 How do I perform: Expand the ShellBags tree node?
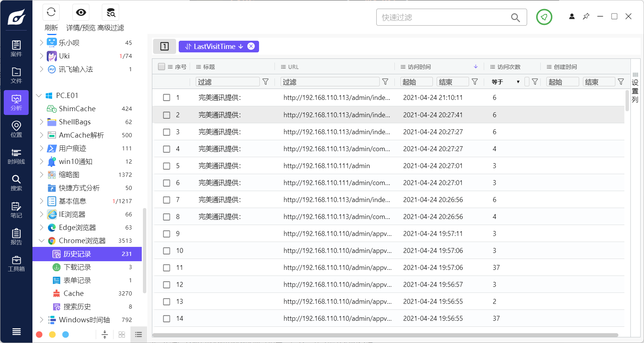41,122
